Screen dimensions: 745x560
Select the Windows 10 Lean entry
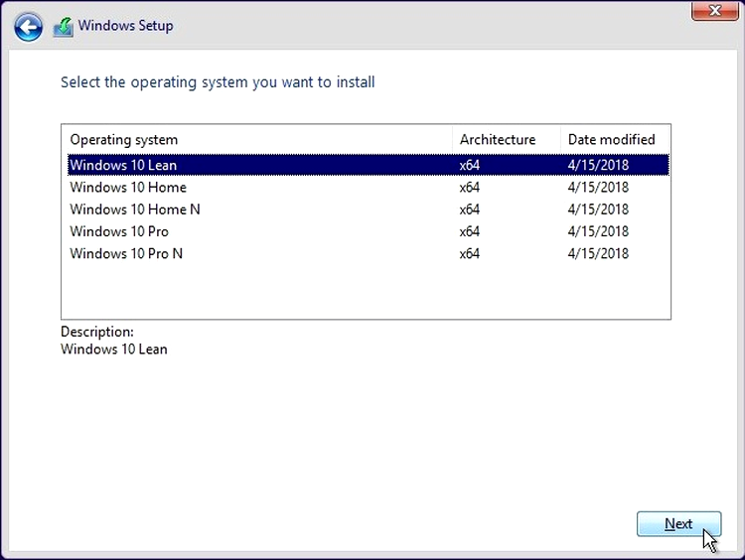tap(369, 165)
